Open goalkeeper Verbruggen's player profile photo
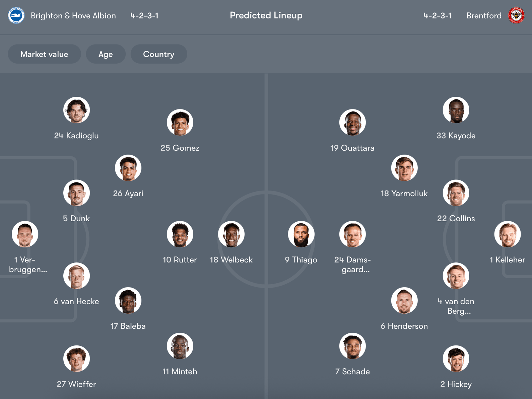The height and width of the screenshot is (399, 532). point(25,234)
